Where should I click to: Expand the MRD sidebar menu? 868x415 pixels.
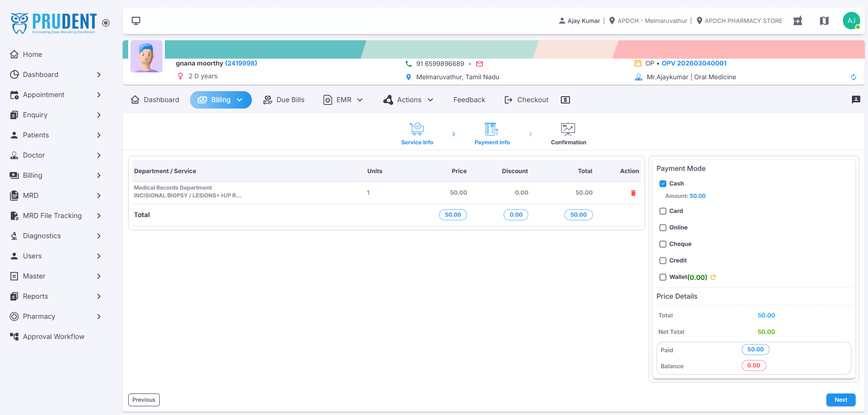[55, 196]
